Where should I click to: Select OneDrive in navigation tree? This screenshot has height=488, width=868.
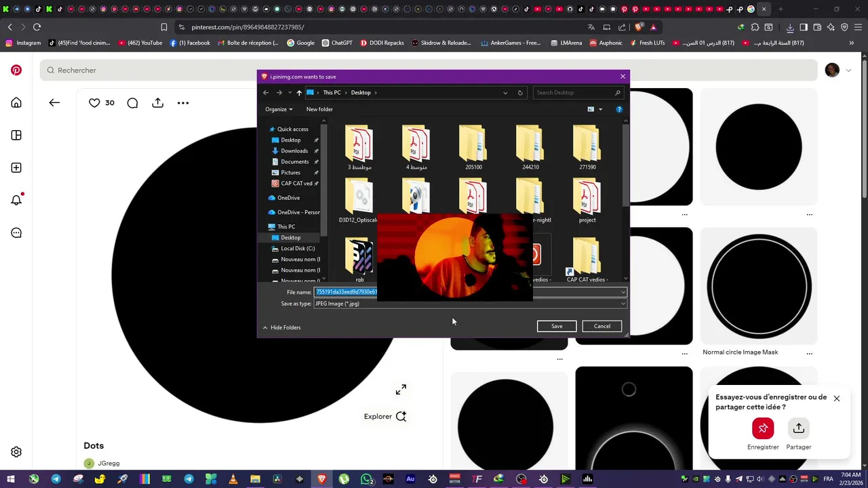tap(288, 198)
